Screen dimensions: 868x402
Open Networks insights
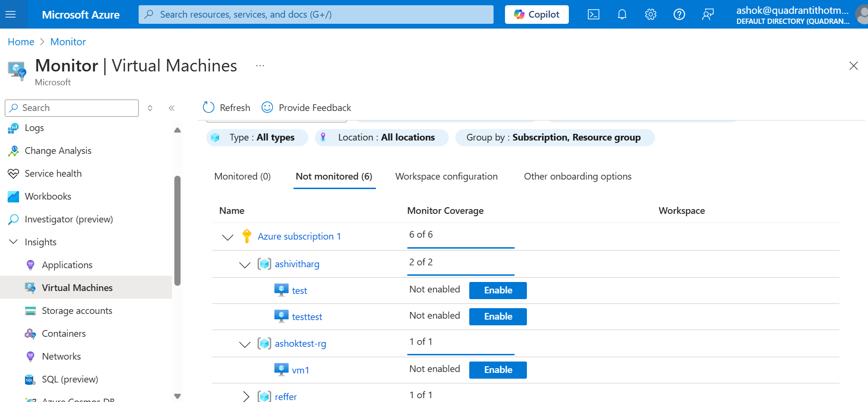pyautogui.click(x=61, y=356)
